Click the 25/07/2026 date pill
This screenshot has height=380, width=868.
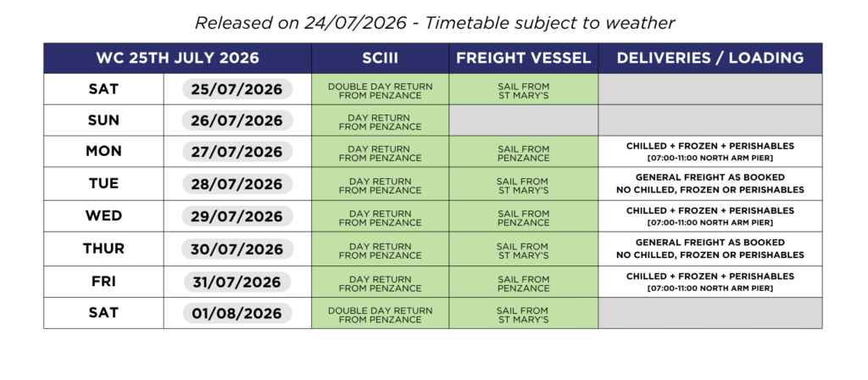point(237,89)
